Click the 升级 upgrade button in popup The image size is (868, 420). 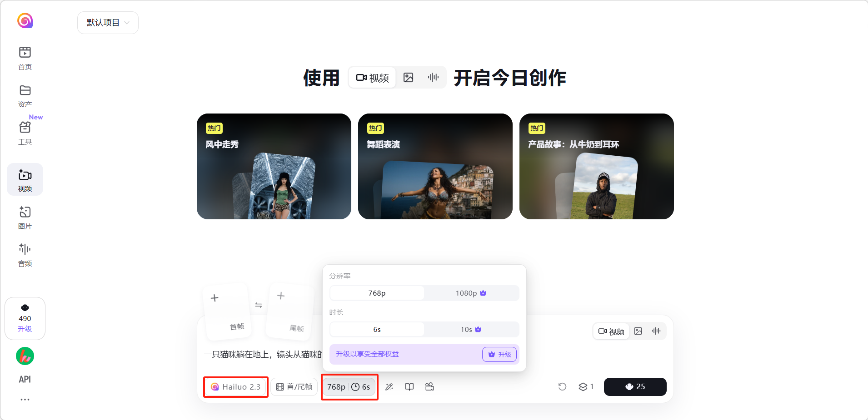point(499,355)
